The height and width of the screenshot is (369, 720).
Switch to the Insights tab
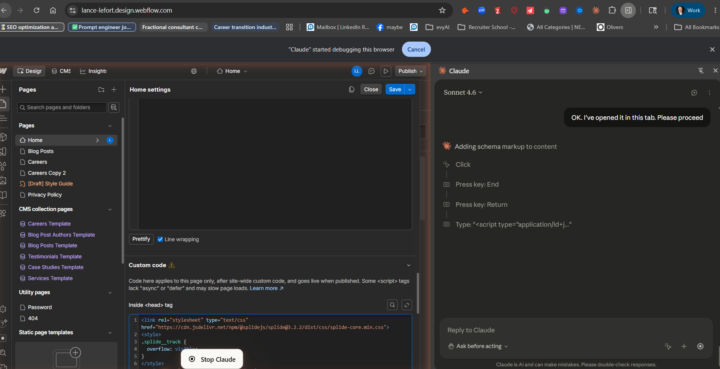[x=93, y=71]
